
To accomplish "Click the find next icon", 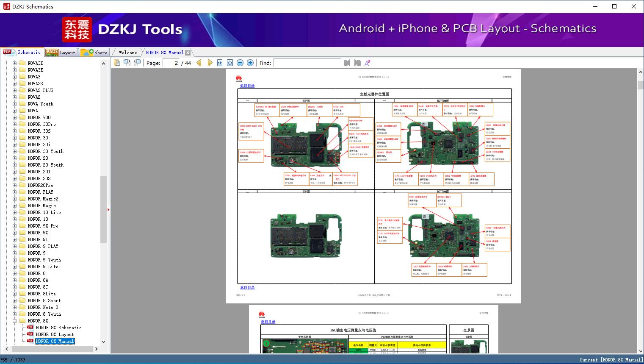I will point(357,63).
